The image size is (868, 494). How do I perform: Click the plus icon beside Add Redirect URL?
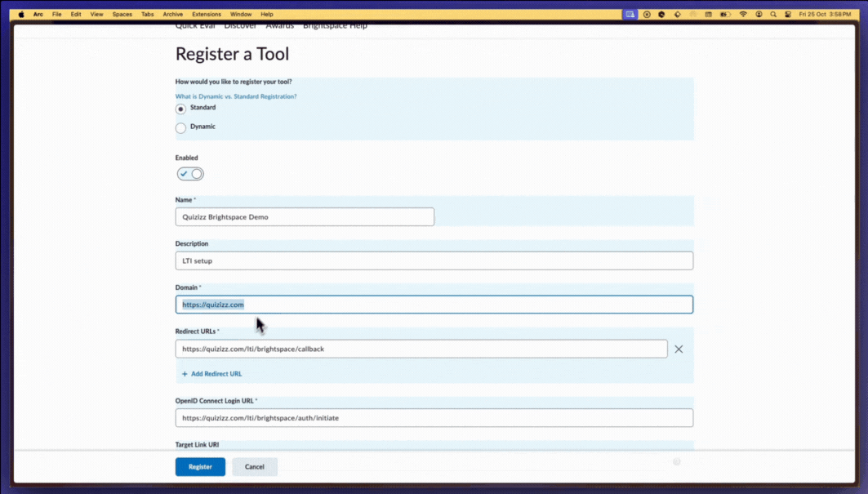tap(185, 374)
